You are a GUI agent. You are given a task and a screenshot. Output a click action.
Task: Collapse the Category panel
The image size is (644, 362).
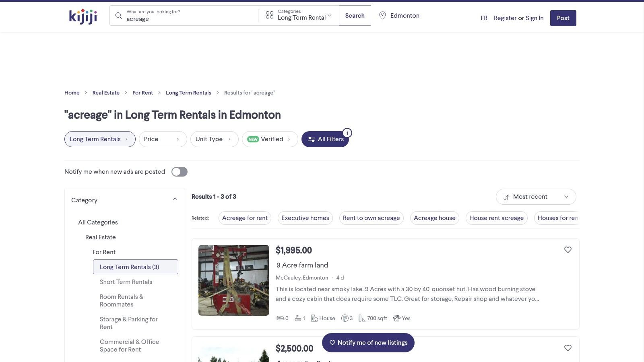pos(175,199)
